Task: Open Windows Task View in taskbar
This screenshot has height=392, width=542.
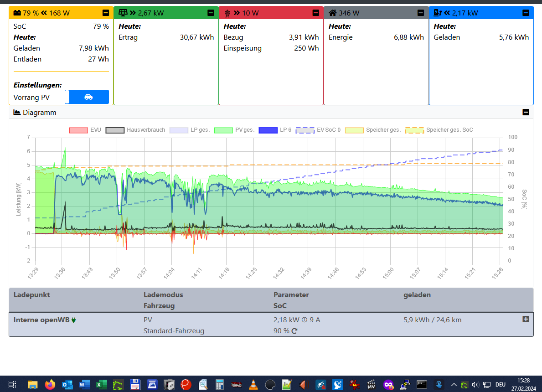Action: tap(12, 384)
